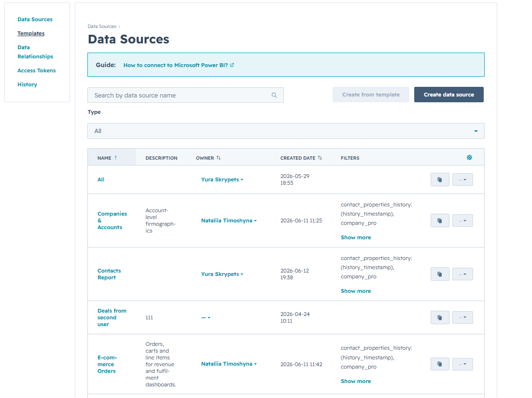Sort by Owner column
Image resolution: width=532 pixels, height=398 pixels.
219,158
